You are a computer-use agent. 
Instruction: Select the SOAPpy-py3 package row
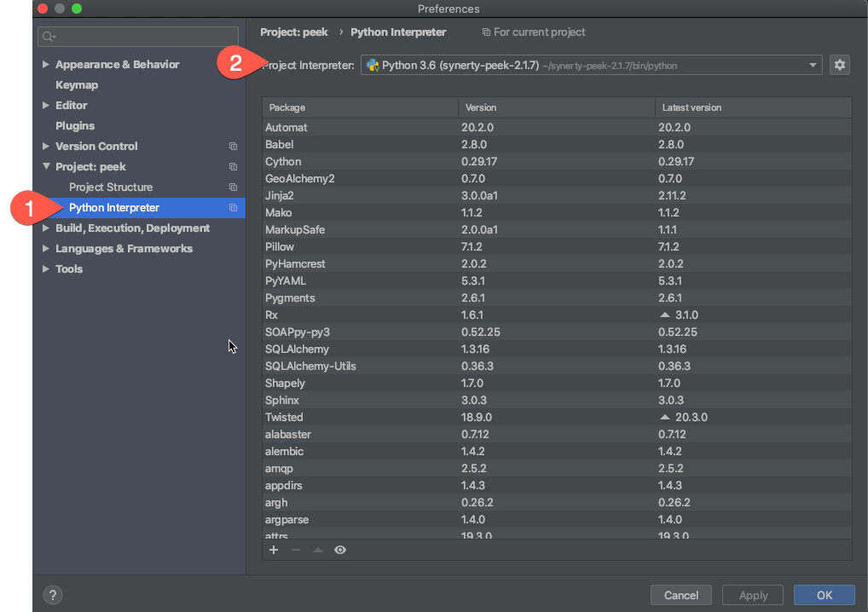click(x=557, y=332)
